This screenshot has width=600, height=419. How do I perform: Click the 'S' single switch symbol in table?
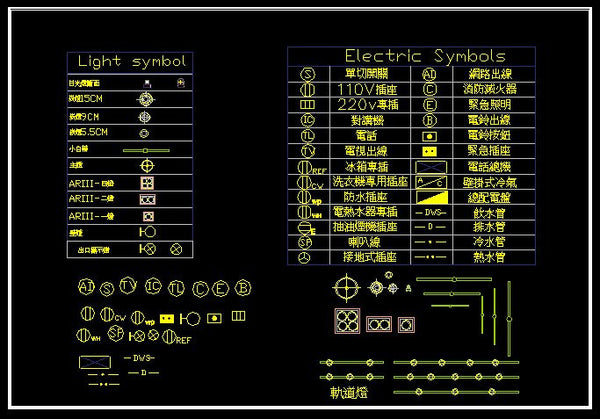point(308,74)
